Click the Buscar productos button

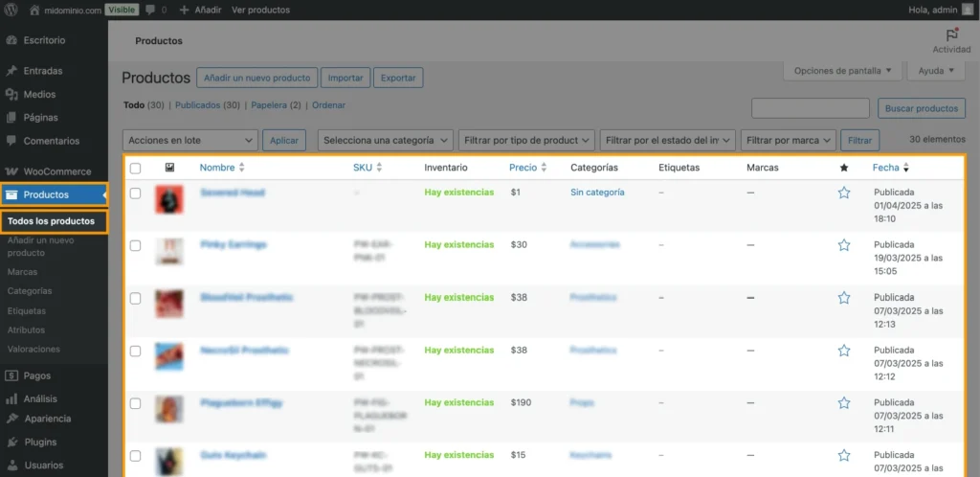click(x=922, y=108)
